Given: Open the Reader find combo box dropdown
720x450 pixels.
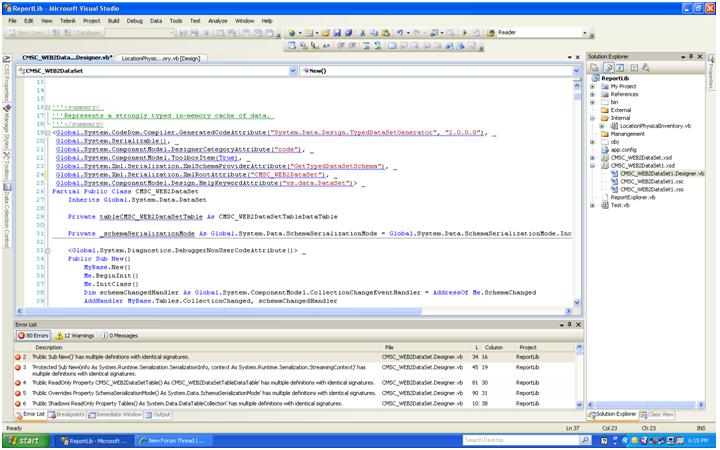Looking at the screenshot, I should pos(585,33).
